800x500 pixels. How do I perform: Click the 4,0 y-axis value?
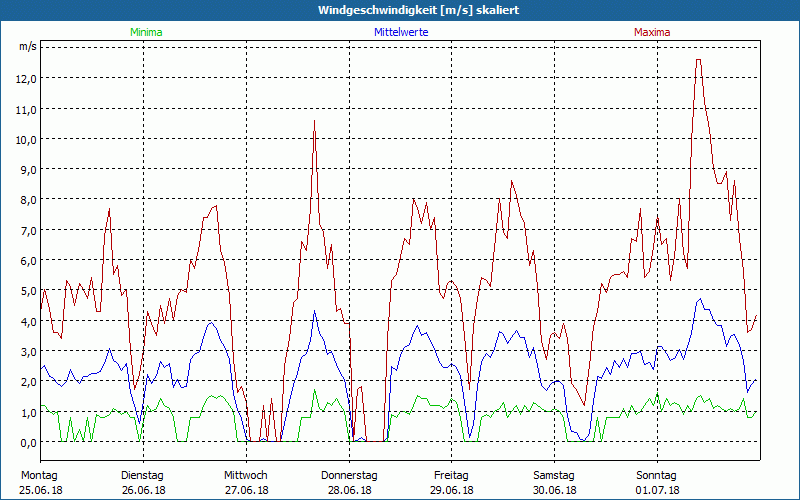tap(30, 321)
